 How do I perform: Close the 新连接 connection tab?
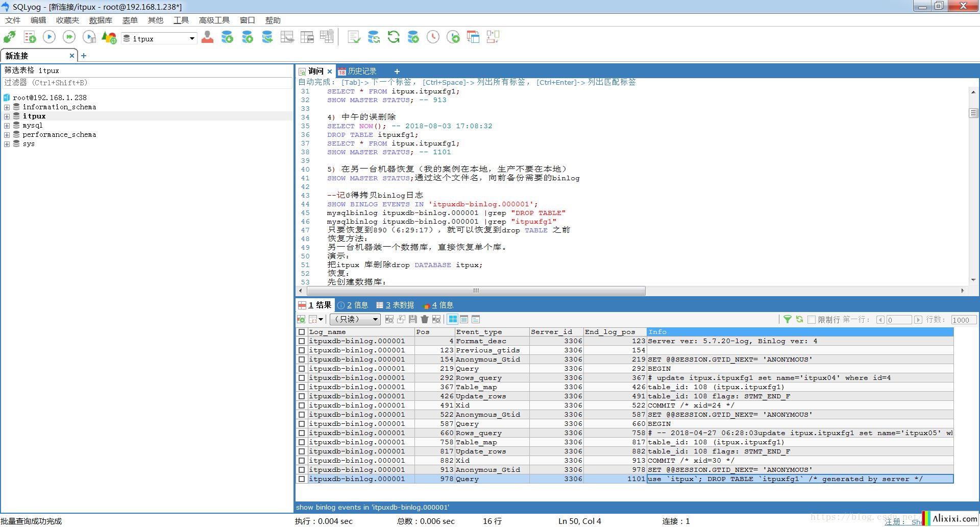pos(72,56)
